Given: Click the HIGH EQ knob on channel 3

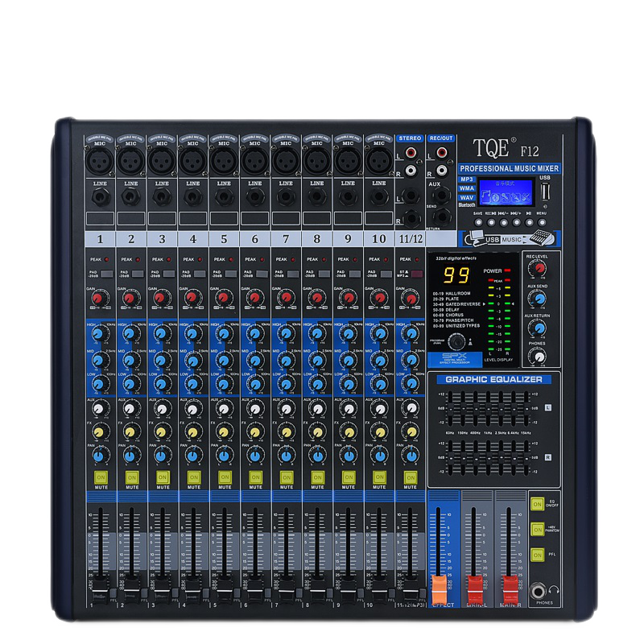Looking at the screenshot, I should click(x=162, y=333).
